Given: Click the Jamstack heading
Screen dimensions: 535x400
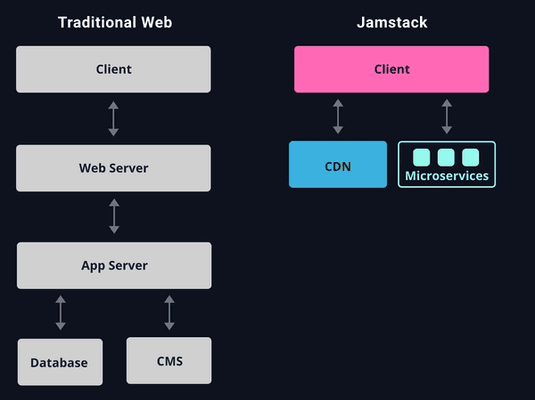Looking at the screenshot, I should click(392, 23).
